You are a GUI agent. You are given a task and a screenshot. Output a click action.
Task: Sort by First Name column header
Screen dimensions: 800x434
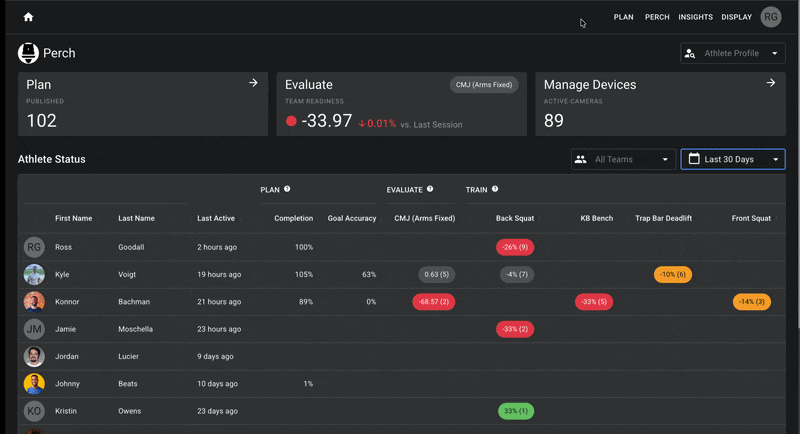coord(73,218)
